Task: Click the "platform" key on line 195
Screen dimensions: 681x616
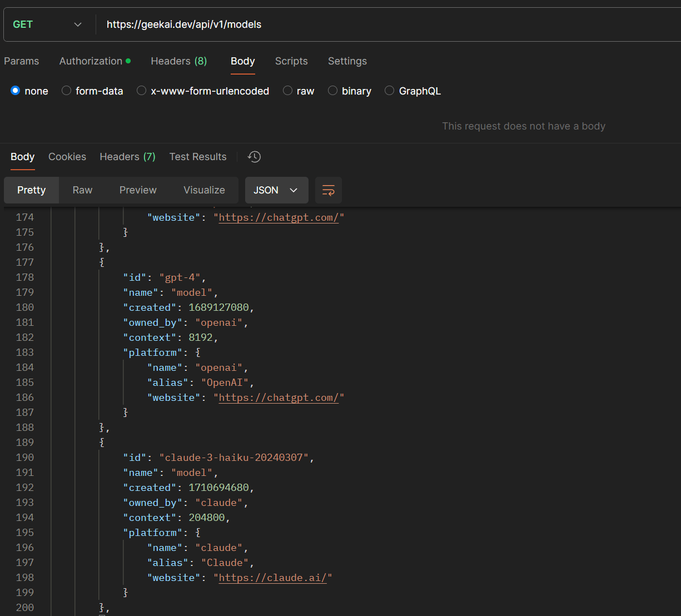Action: pos(153,533)
